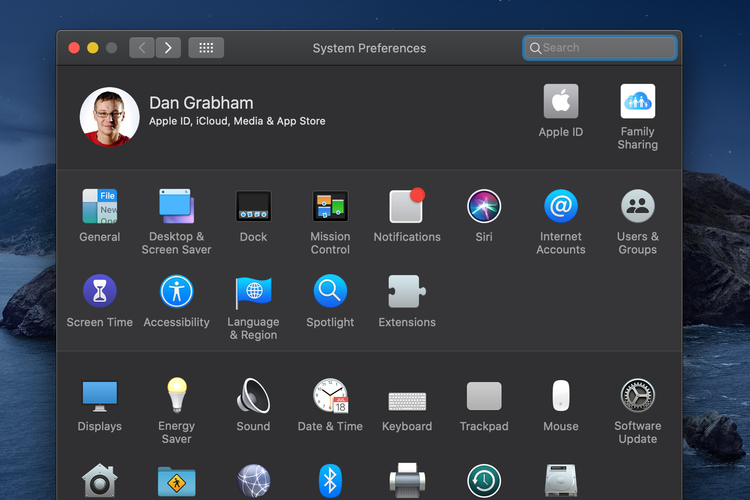Open Language & Region settings
Screen dimensions: 750x500
click(x=254, y=292)
